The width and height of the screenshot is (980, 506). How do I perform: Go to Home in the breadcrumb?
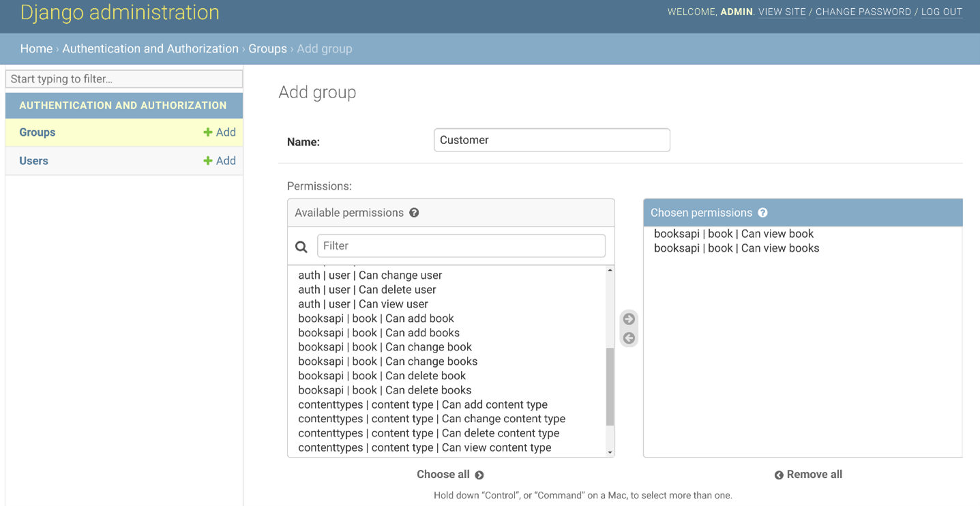tap(36, 49)
